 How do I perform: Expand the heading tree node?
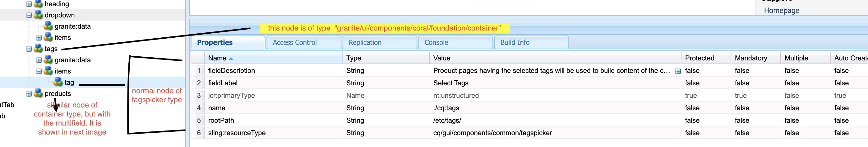point(29,4)
